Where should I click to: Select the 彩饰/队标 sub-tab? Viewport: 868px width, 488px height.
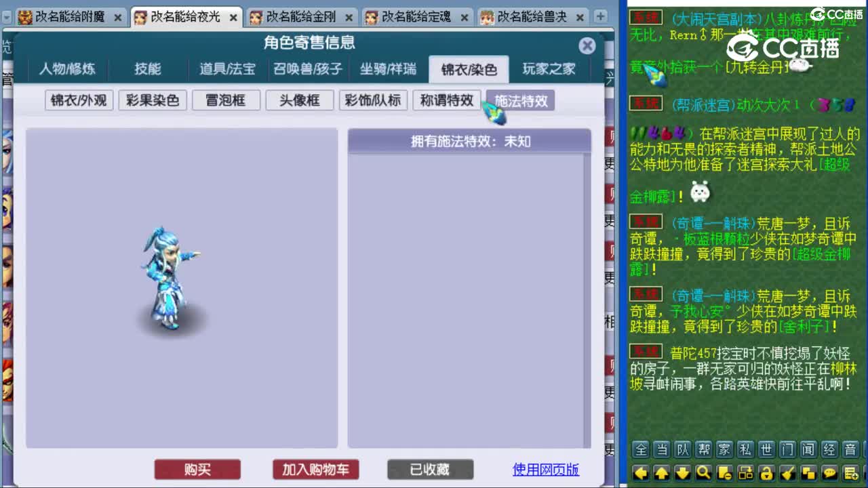tap(373, 100)
